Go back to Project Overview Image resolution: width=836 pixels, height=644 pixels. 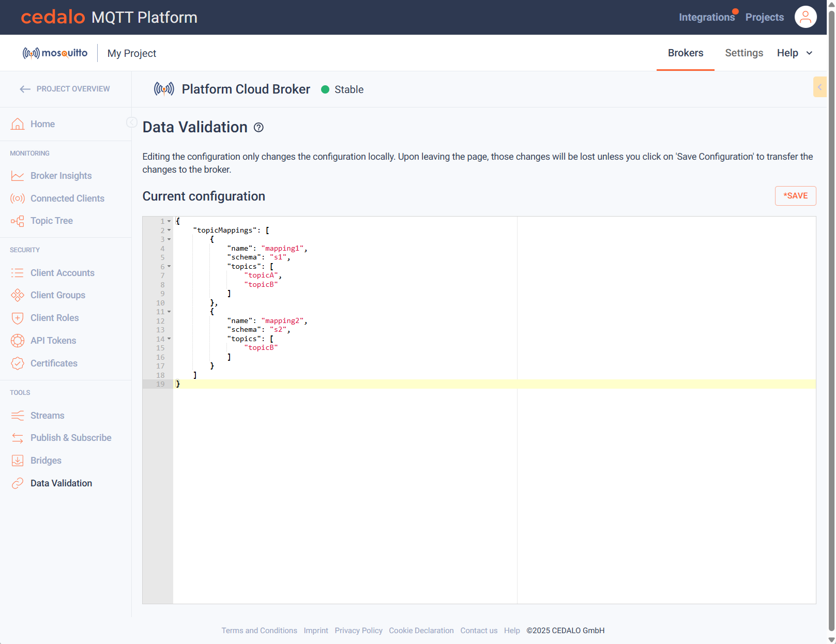tap(65, 89)
